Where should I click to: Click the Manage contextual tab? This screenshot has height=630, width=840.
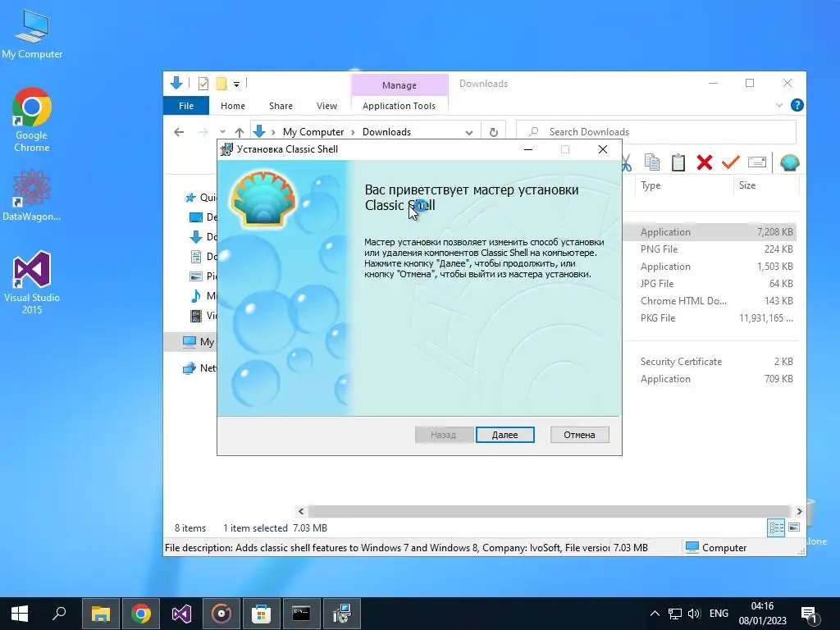coord(399,85)
